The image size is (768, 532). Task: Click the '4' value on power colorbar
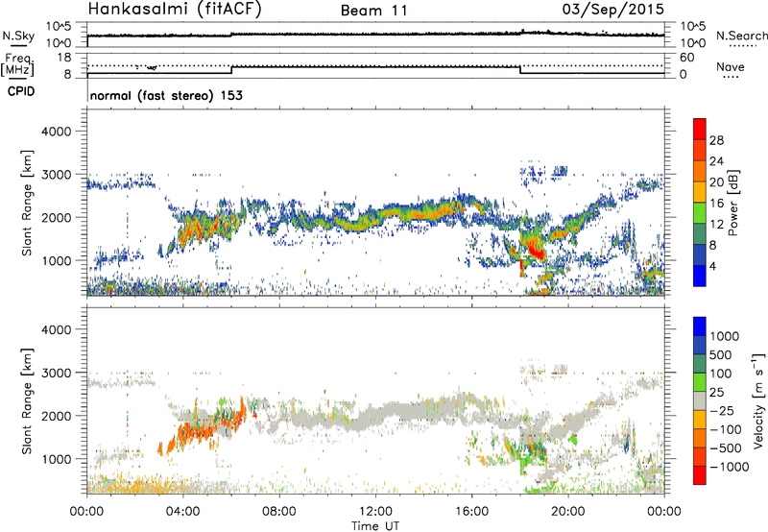point(713,267)
